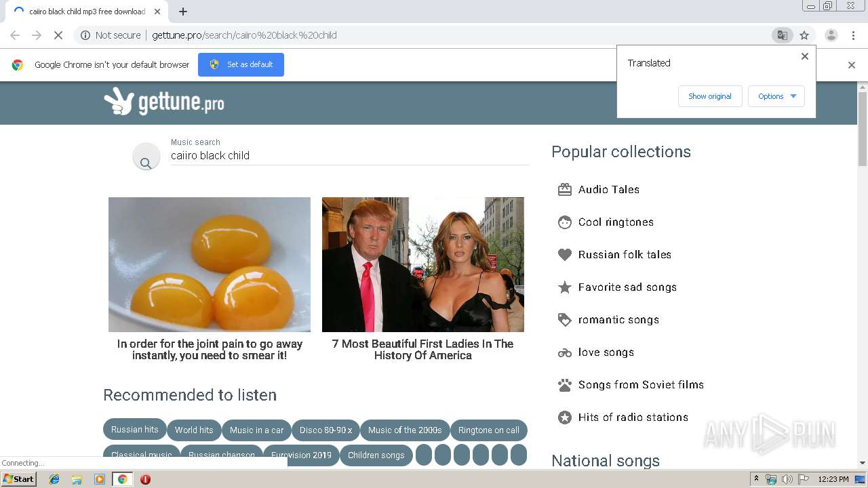
Task: Click the address bar URL
Action: [x=244, y=35]
